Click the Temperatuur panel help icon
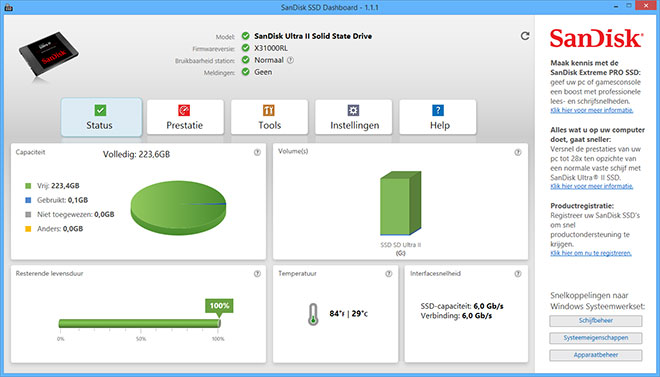Image resolution: width=660 pixels, height=377 pixels. pos(389,273)
